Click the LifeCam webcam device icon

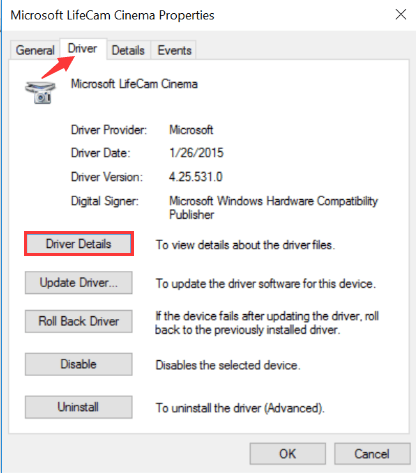[x=40, y=92]
